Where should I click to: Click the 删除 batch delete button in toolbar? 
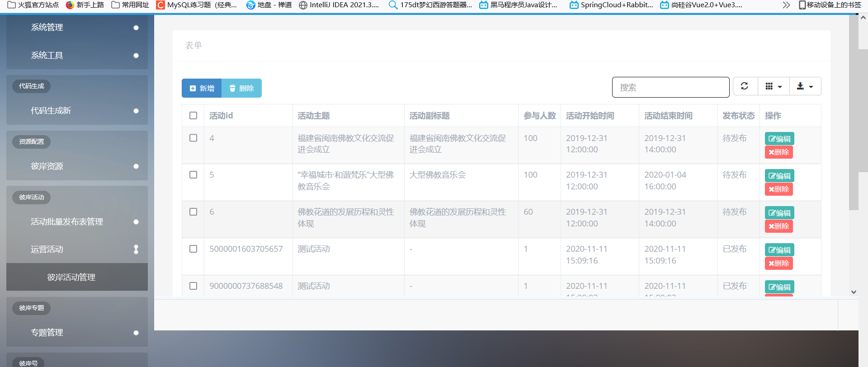[241, 88]
